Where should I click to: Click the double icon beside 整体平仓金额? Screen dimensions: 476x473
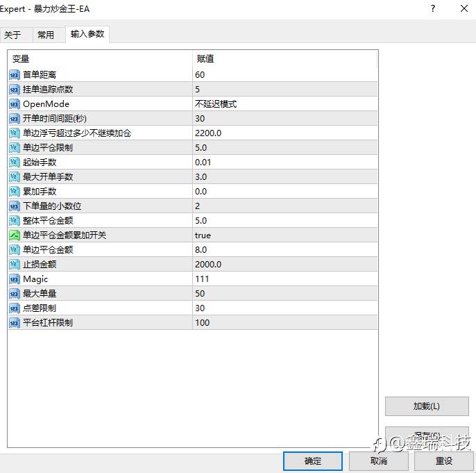[x=15, y=221]
